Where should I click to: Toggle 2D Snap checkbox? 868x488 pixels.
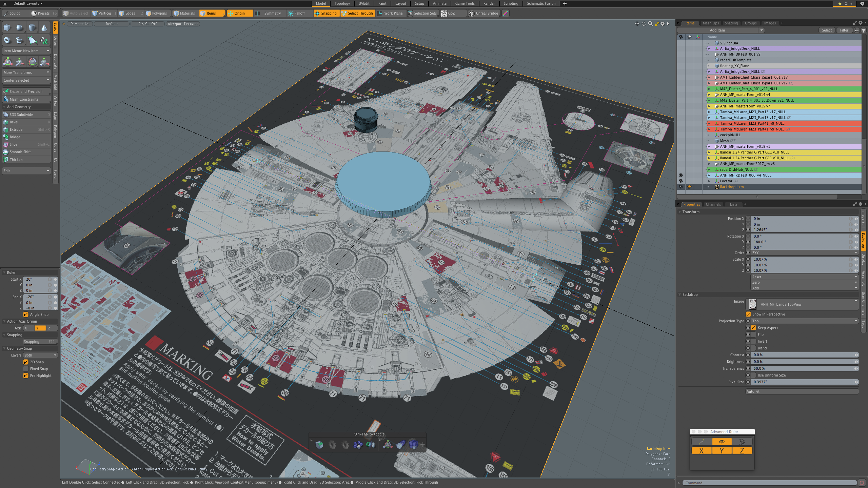tap(26, 362)
